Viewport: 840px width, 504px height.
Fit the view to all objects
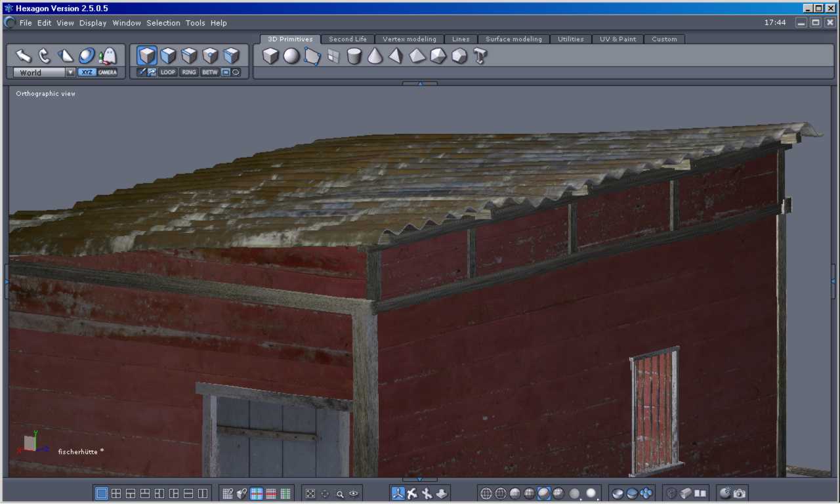310,493
